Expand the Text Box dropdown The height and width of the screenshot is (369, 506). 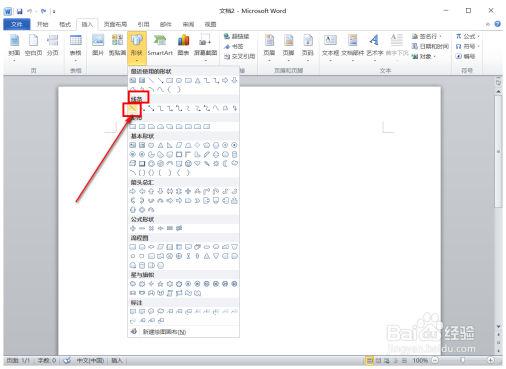(x=330, y=47)
